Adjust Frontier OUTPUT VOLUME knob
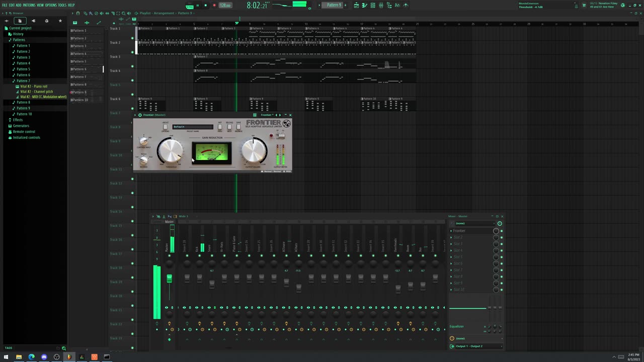The image size is (644, 362). (x=254, y=150)
